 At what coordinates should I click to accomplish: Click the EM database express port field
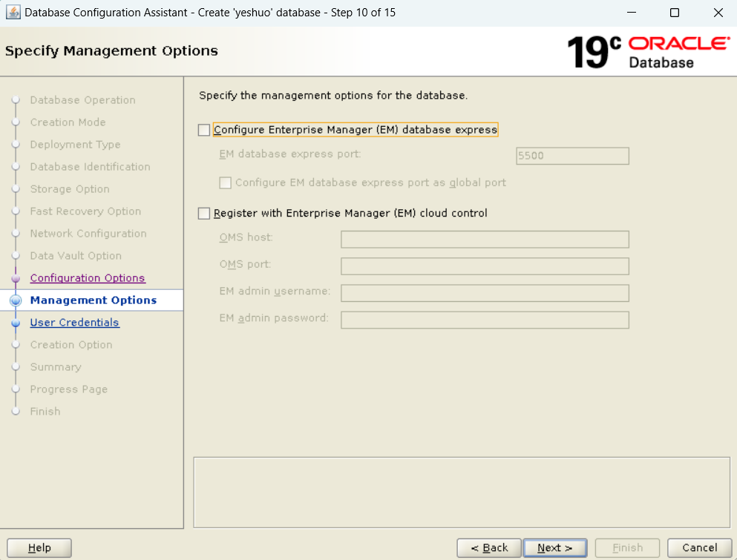click(x=572, y=156)
